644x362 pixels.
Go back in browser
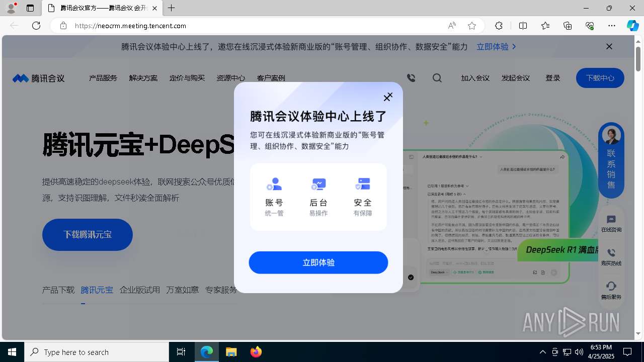click(14, 26)
